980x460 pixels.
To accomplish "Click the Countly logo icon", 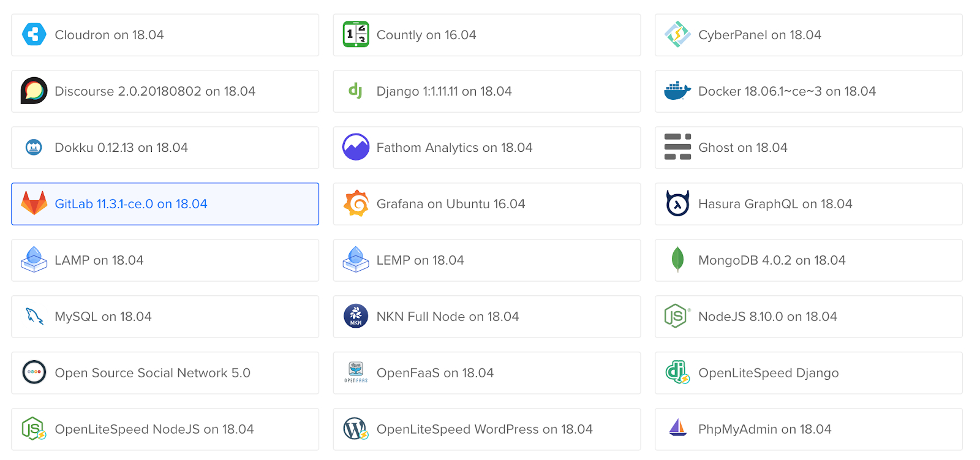I will click(356, 34).
